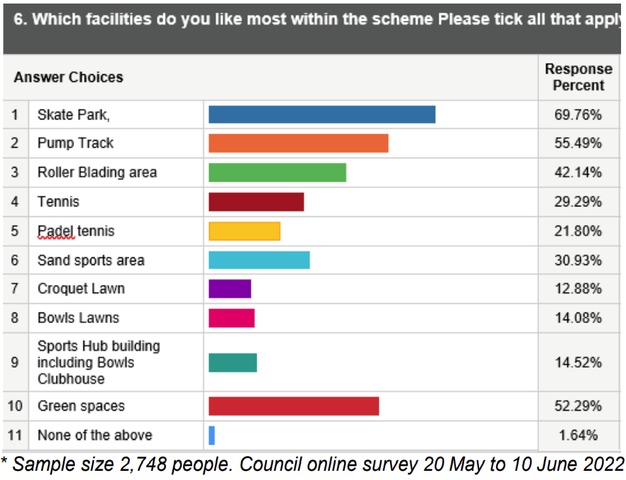Select the purple Croquet Lawn bar
Screen dimensions: 626x480
tap(229, 289)
